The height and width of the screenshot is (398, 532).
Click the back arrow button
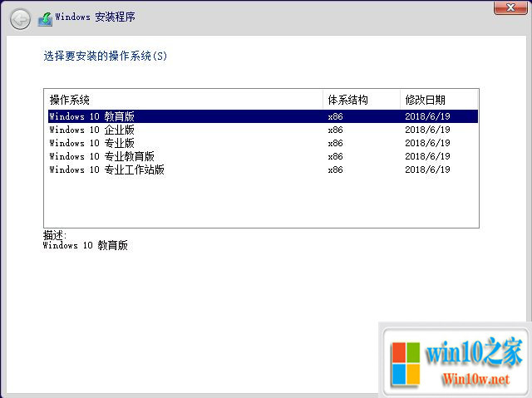pyautogui.click(x=20, y=19)
